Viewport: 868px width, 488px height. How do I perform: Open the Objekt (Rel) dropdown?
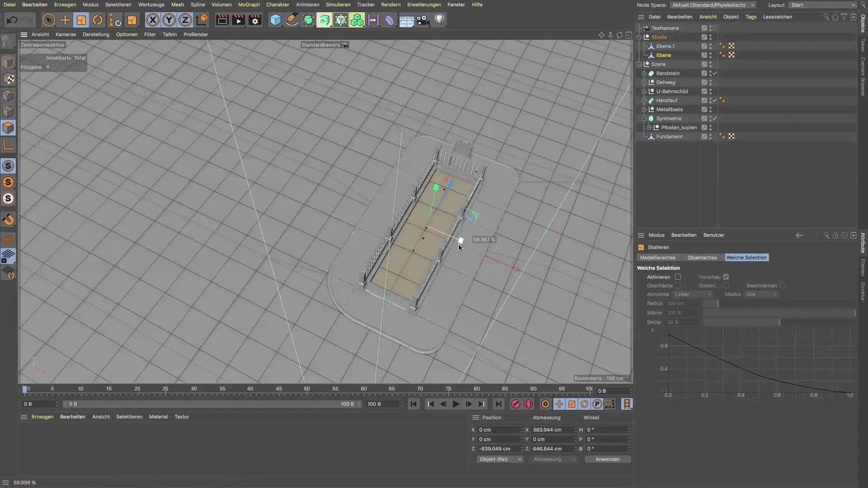point(500,459)
